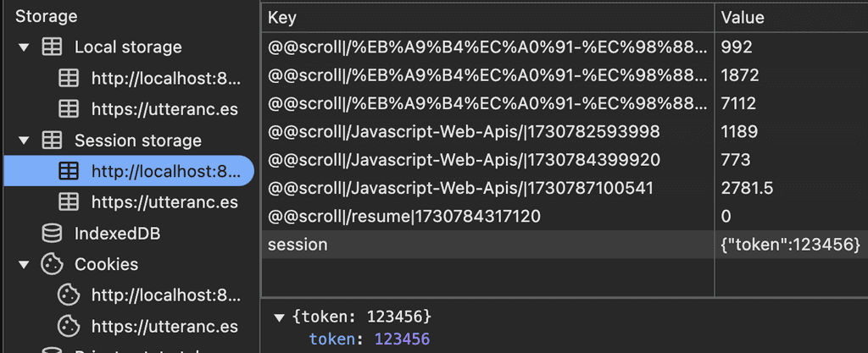Click the {"token":123456} value cell
The image size is (868, 353).
click(x=792, y=245)
